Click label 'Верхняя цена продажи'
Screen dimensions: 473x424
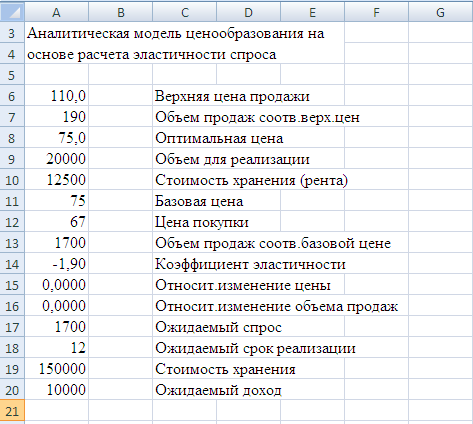click(x=232, y=96)
